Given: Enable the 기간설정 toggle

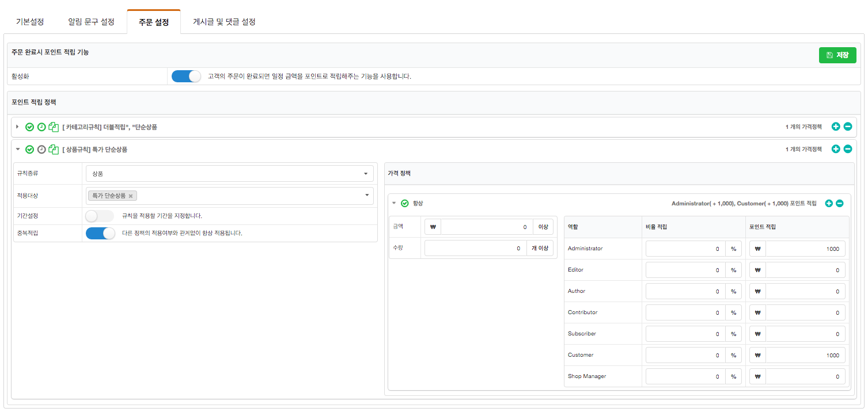Looking at the screenshot, I should tap(100, 216).
